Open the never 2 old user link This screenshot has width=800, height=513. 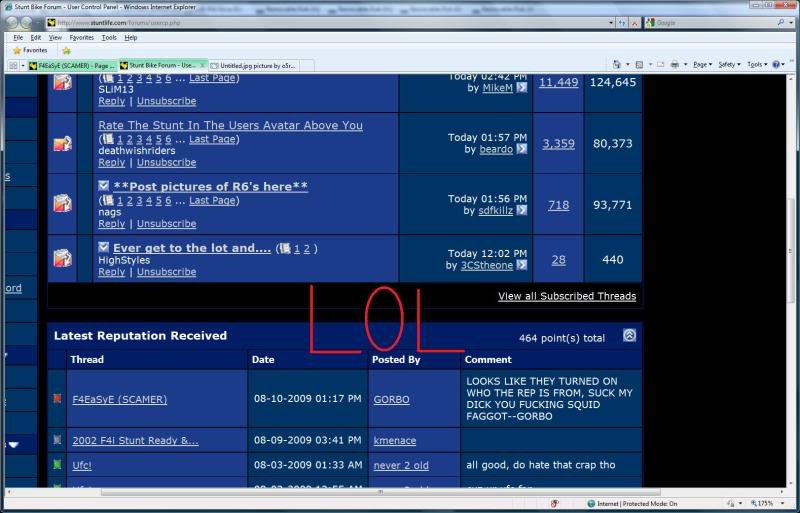(401, 466)
